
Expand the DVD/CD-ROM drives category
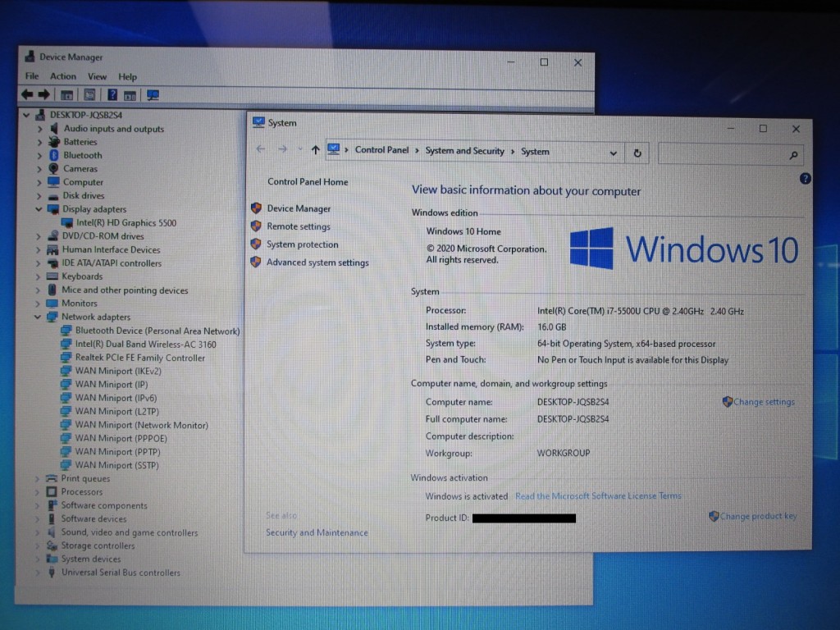[x=39, y=235]
